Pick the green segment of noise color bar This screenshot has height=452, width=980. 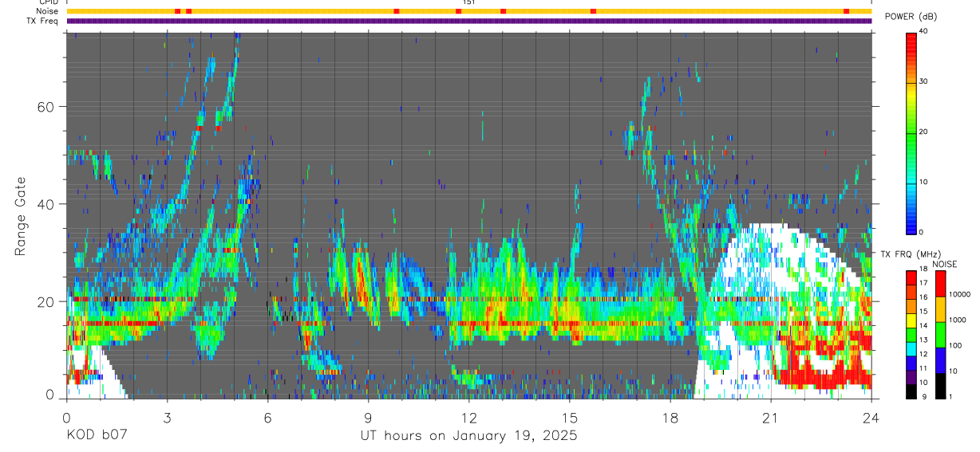939,334
